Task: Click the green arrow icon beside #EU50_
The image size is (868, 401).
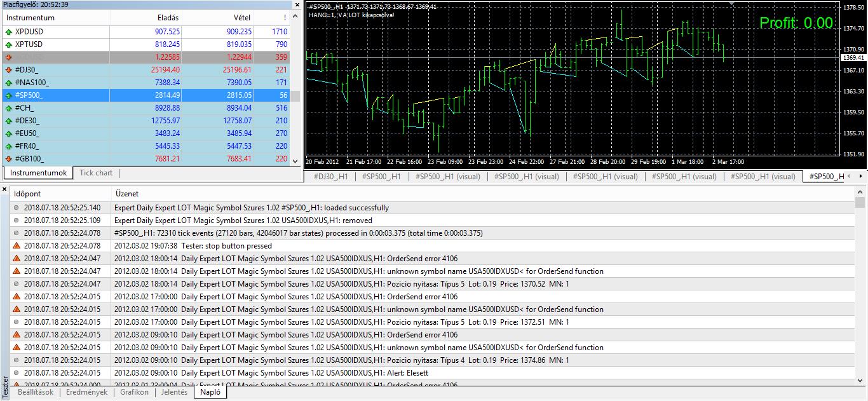Action: [x=8, y=133]
